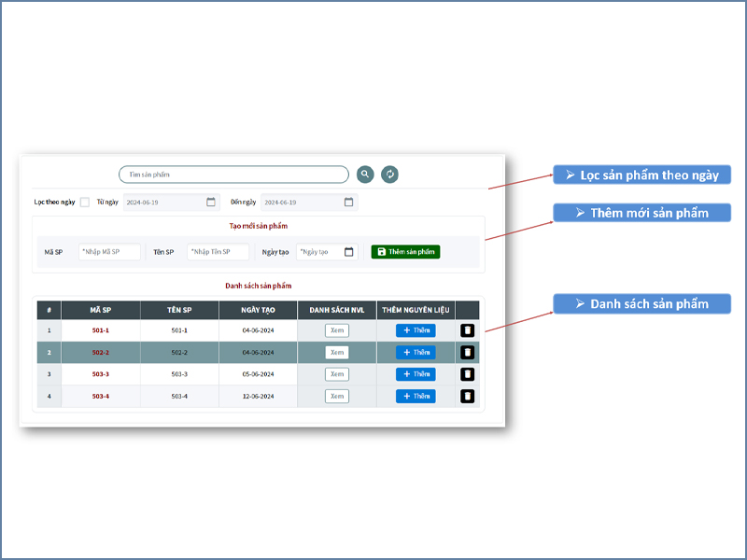
Task: Click the Ngày tạo date input
Action: coord(327,251)
